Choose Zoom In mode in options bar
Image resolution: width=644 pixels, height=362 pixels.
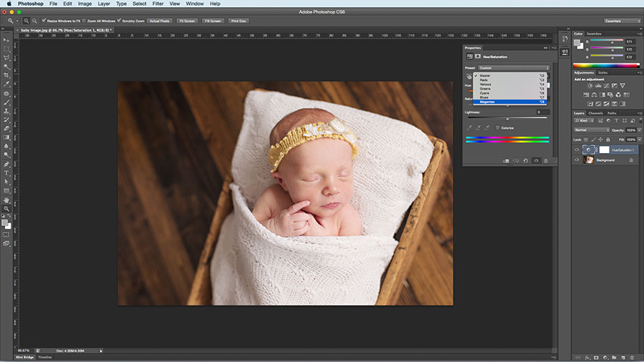(27, 21)
